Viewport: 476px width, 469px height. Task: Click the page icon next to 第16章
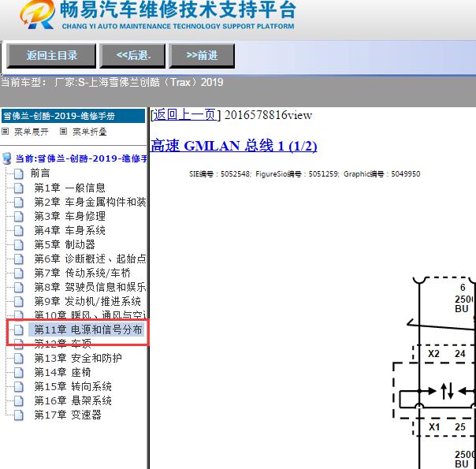pos(18,401)
